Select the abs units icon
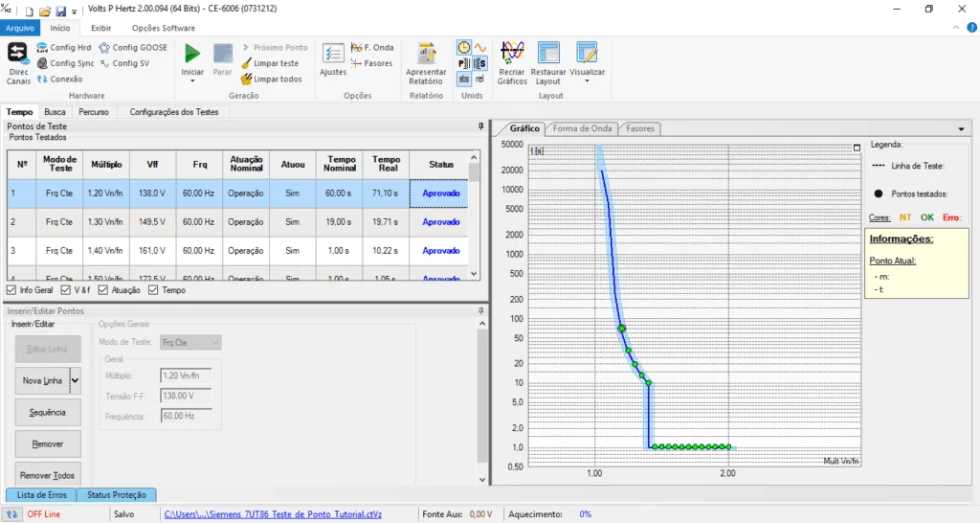The image size is (980, 523). point(464,79)
